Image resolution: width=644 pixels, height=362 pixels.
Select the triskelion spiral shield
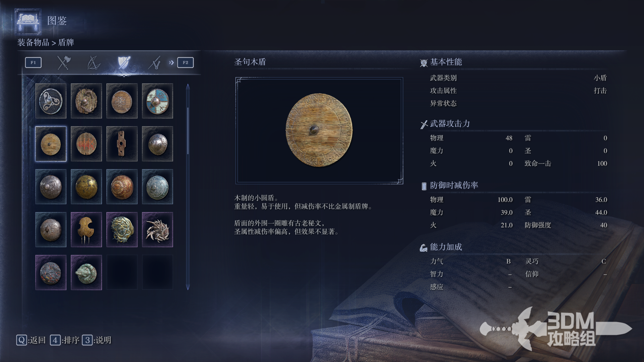pos(51,101)
